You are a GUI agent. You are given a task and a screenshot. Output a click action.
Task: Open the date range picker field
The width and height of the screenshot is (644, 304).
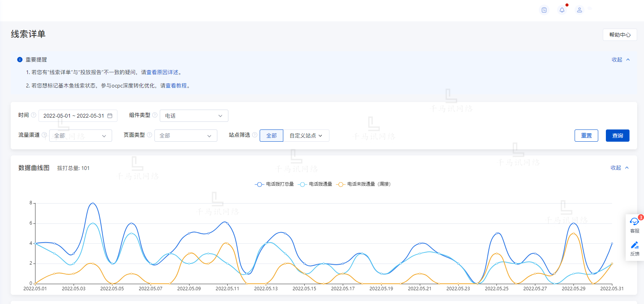coord(78,116)
